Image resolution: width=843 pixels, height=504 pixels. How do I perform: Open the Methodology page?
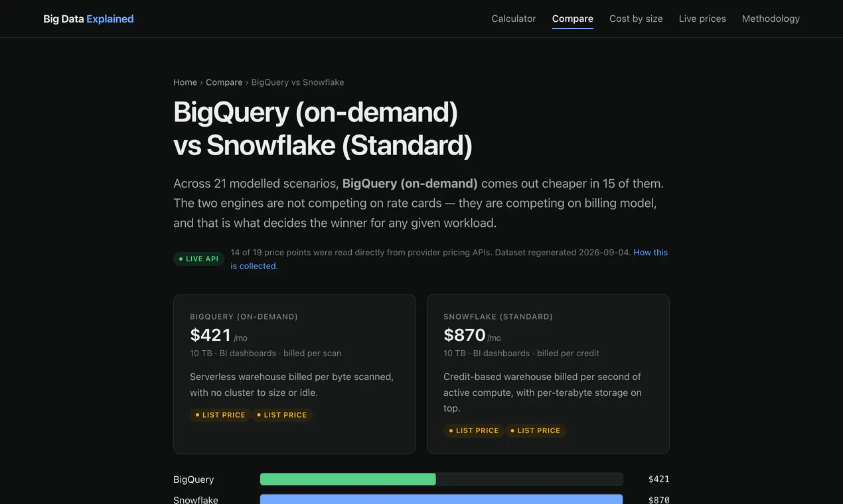point(771,19)
